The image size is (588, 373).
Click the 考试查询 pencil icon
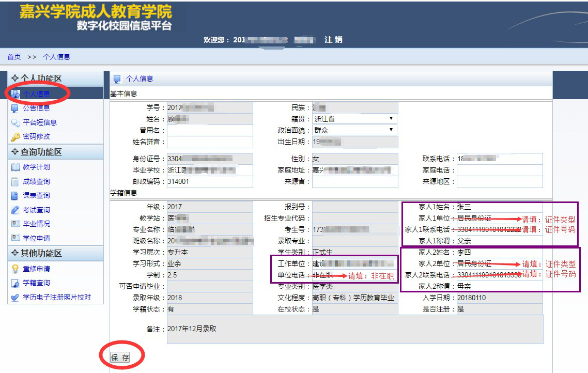click(15, 210)
